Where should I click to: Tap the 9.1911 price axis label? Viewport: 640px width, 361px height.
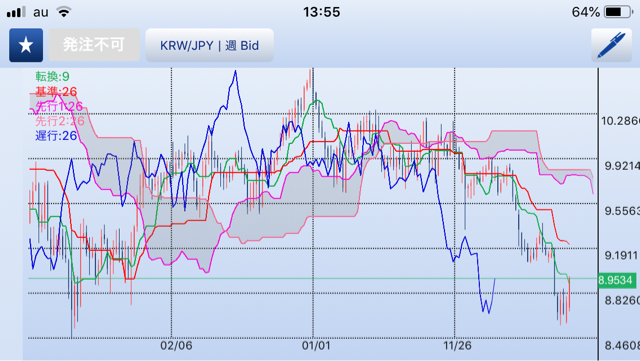tap(622, 256)
